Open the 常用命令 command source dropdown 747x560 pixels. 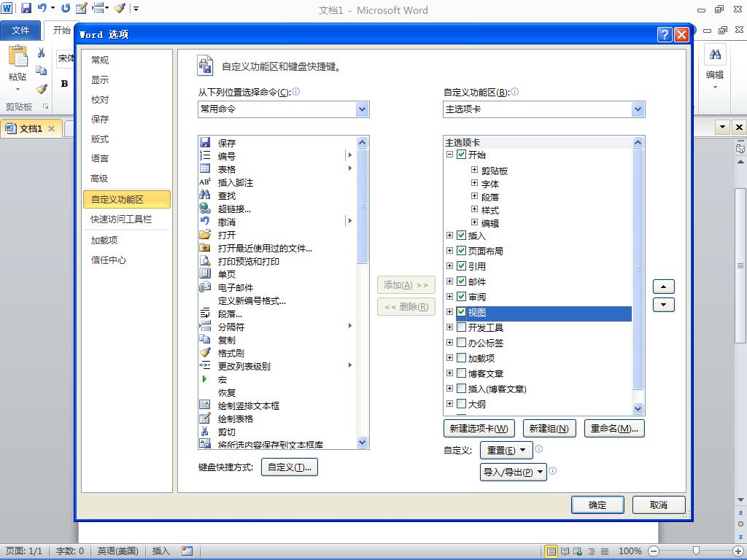(x=362, y=109)
